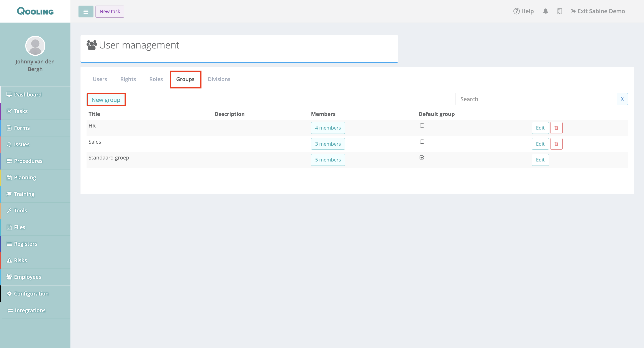The width and height of the screenshot is (644, 348).
Task: Click the building icon in the header
Action: coord(559,11)
